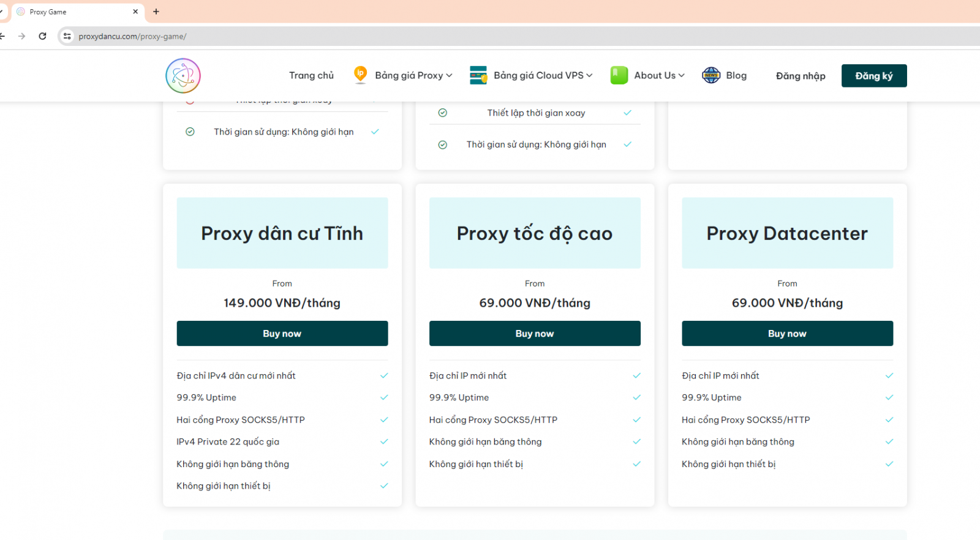
Task: Click the circled check next to Thiết lập thời gian xoay
Action: coord(443,113)
